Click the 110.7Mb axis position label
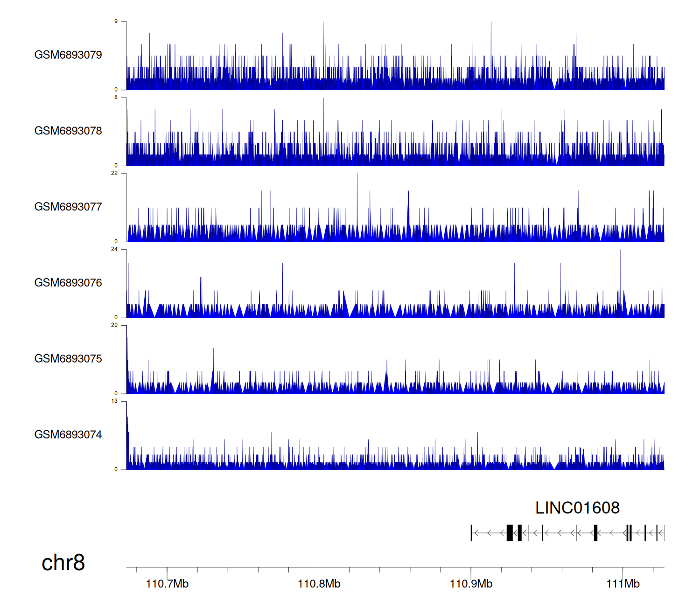The image size is (700, 616). (x=167, y=584)
